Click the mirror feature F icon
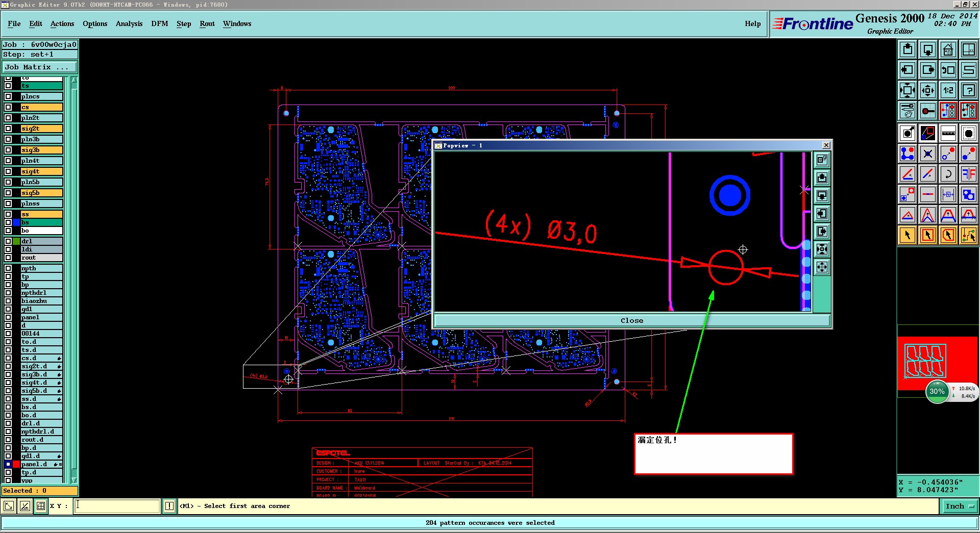This screenshot has height=533, width=980. 969,174
